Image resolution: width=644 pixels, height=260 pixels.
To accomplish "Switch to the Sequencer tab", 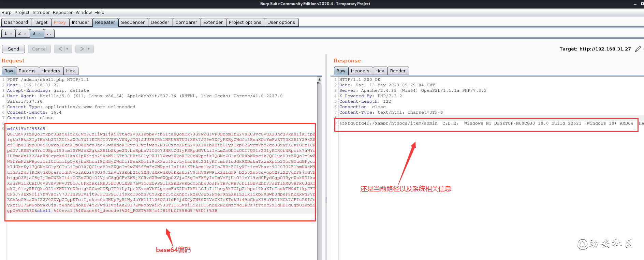I will [x=133, y=22].
